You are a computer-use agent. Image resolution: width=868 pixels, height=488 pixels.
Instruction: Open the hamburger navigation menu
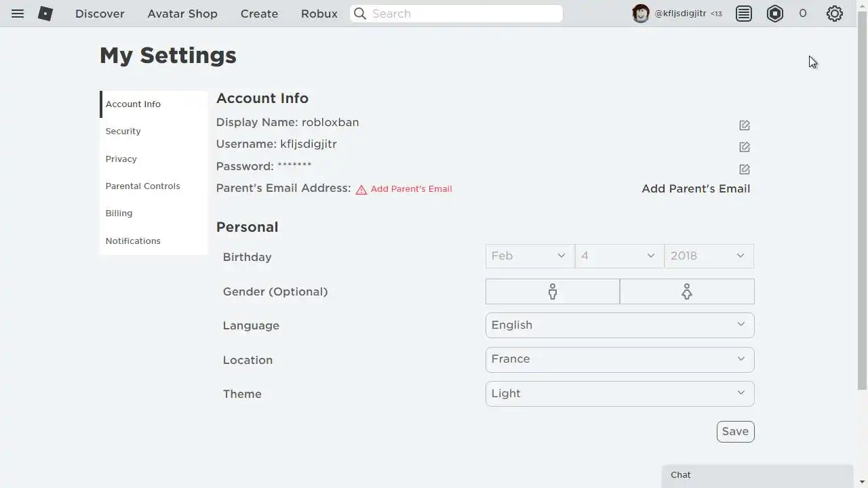tap(18, 14)
